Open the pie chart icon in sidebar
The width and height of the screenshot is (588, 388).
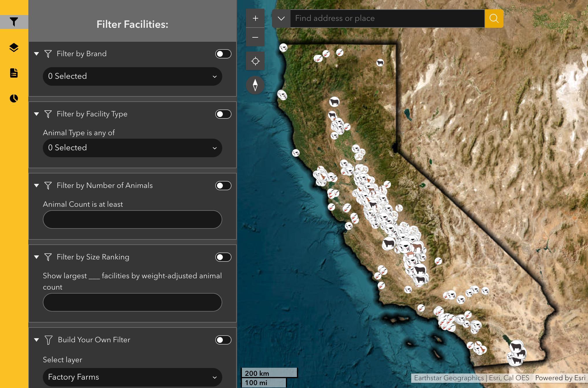tap(14, 98)
